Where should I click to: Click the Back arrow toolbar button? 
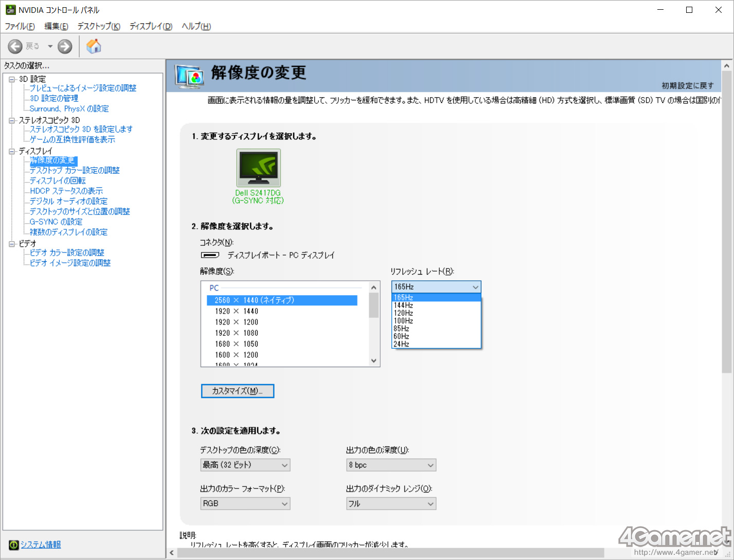point(15,46)
